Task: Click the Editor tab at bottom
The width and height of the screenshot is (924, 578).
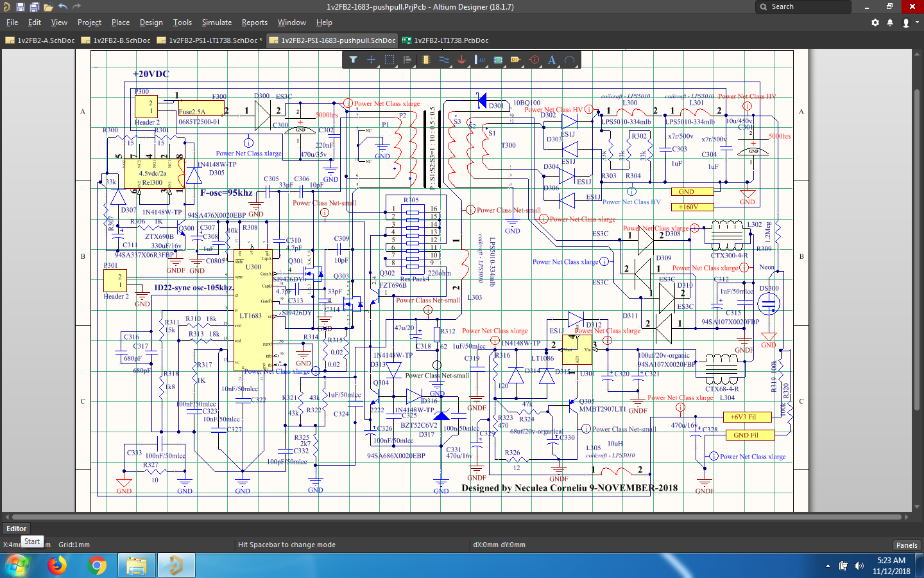Action: [17, 529]
